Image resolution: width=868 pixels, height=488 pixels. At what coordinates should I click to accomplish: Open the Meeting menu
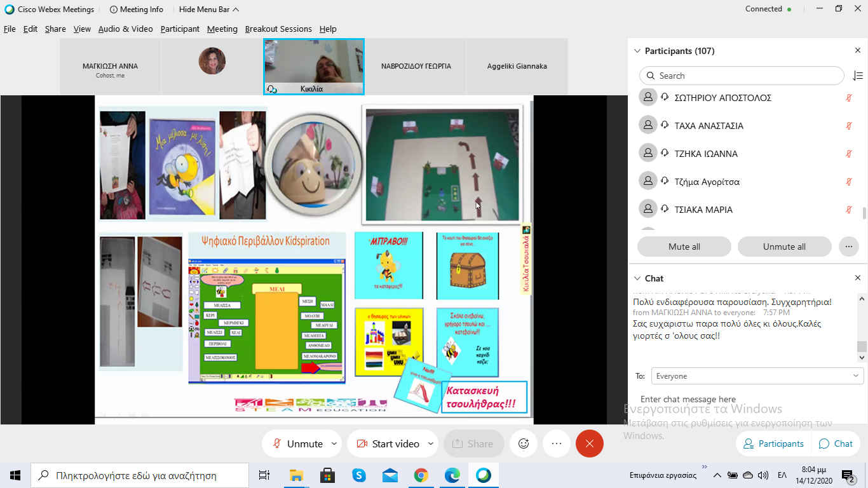222,29
